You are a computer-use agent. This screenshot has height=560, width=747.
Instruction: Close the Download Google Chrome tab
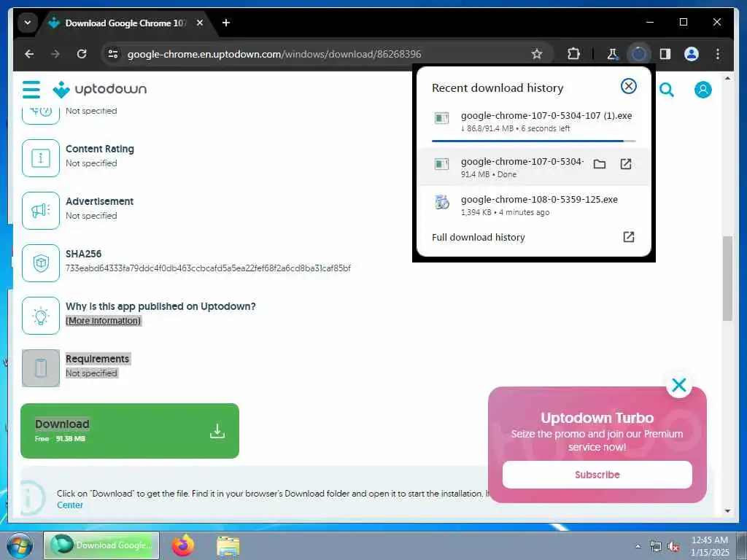click(200, 23)
